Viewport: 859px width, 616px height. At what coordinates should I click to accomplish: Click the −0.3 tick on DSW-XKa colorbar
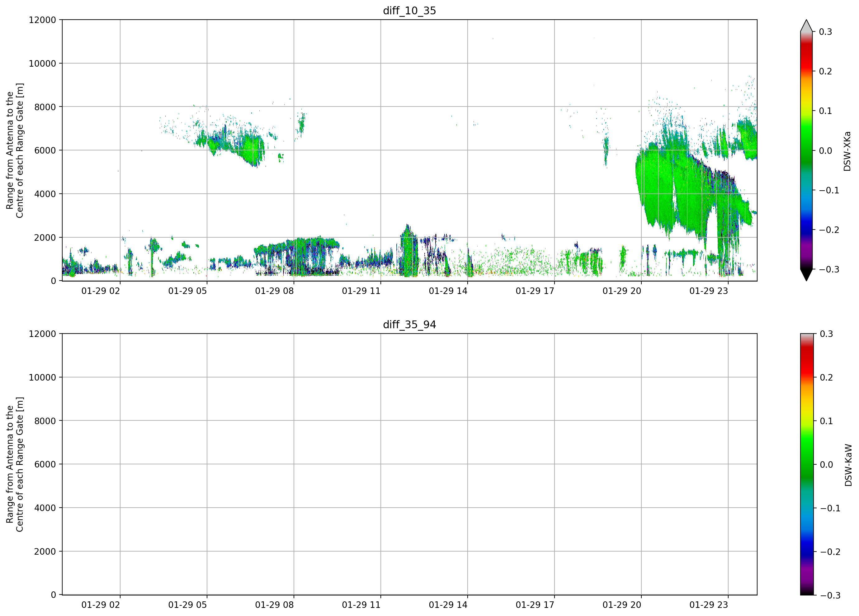point(829,269)
